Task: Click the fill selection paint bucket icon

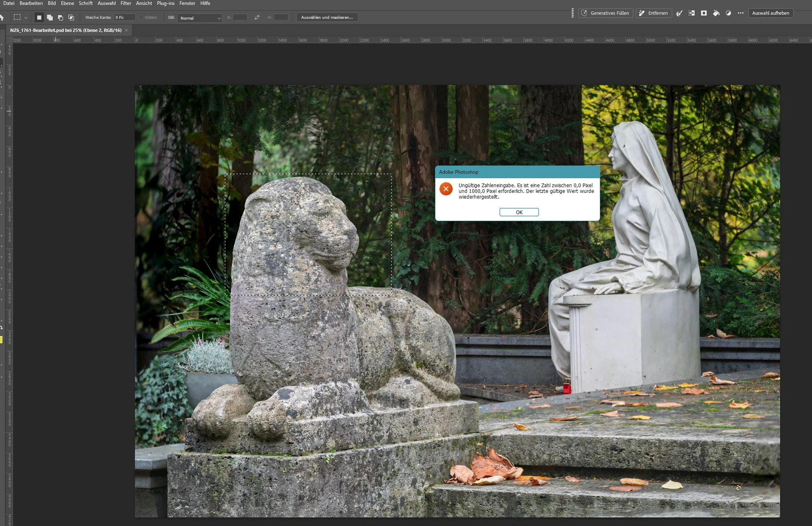Action: pyautogui.click(x=716, y=13)
